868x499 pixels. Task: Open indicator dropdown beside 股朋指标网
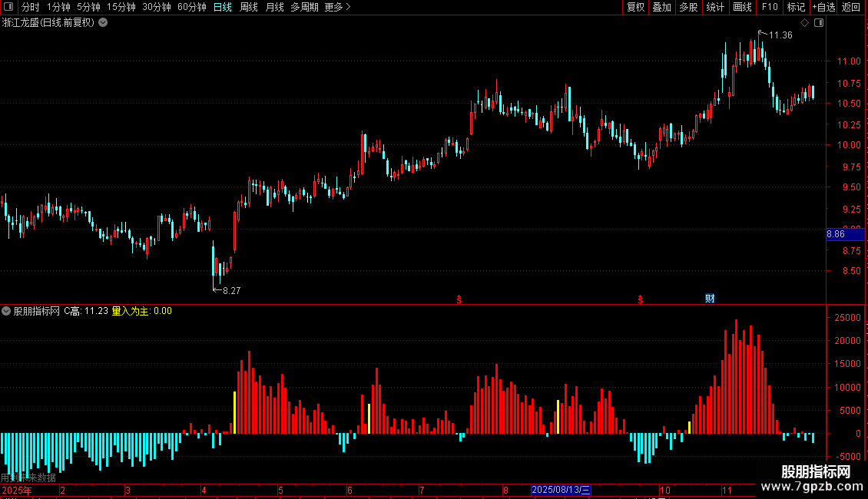tap(6, 311)
